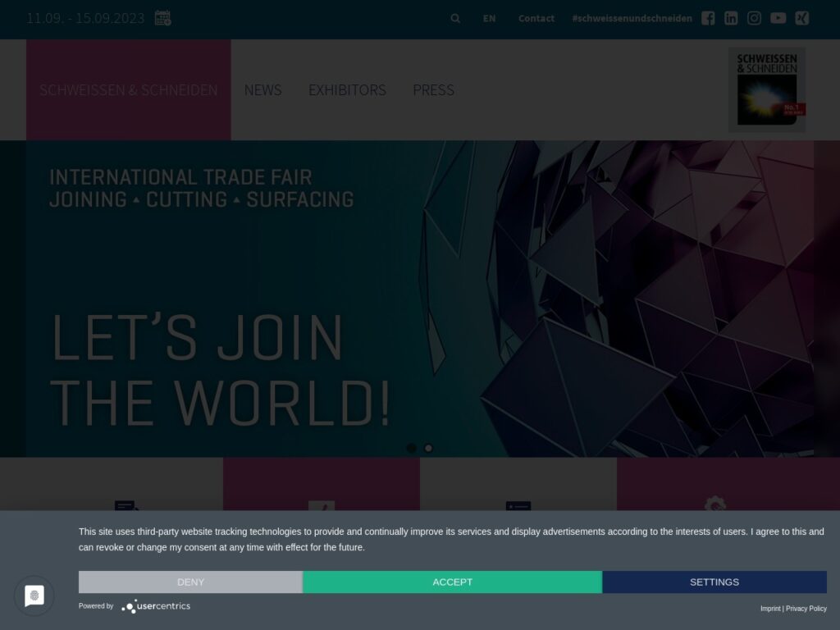840x630 pixels.
Task: Click the LET'S JOIN THE WORLD! headline
Action: (x=220, y=370)
